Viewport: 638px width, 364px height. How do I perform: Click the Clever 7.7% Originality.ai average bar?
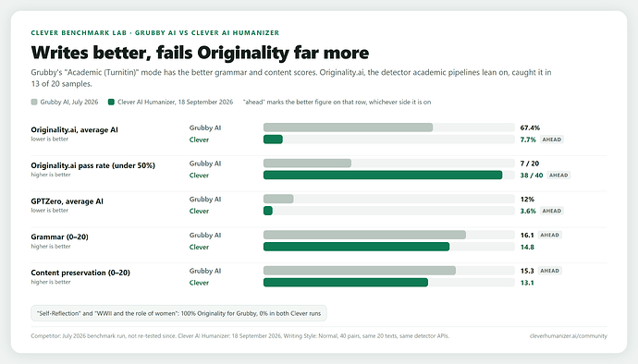[x=273, y=140]
